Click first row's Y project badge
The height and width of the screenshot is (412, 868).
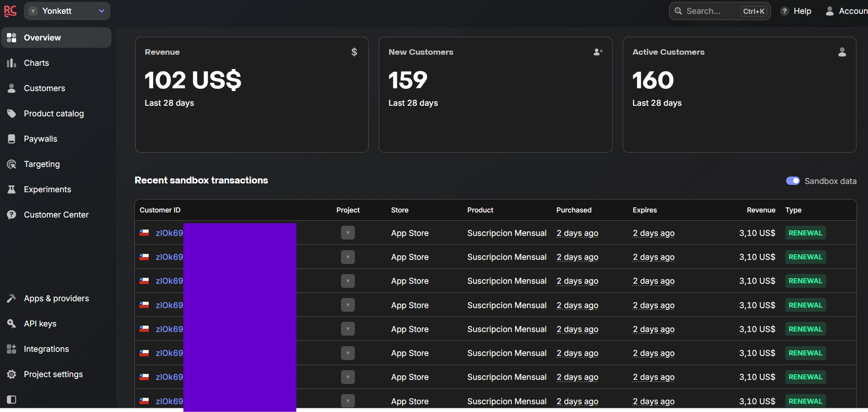click(x=348, y=233)
